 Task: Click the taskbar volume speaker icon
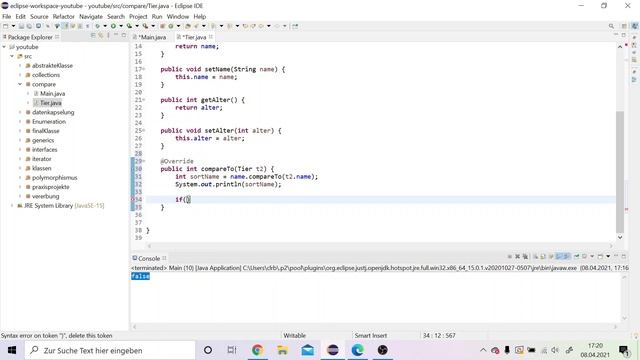coord(555,350)
